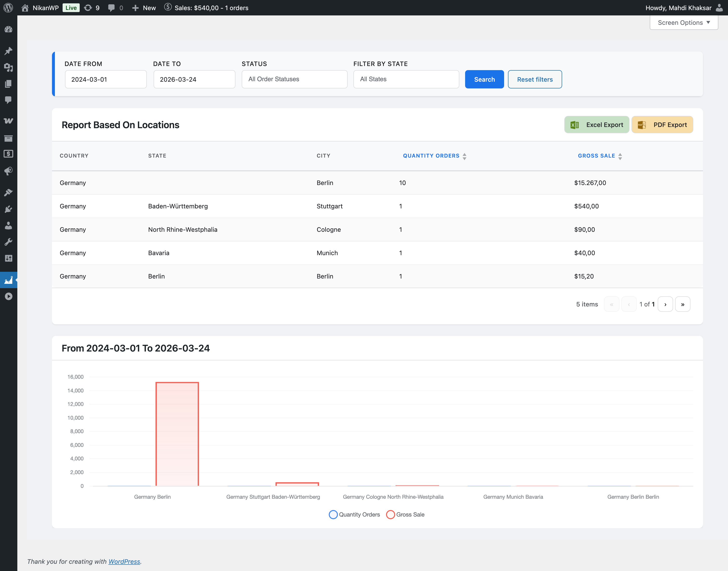This screenshot has width=728, height=571.
Task: Open WooCommerce icon in sidebar
Action: tap(8, 121)
